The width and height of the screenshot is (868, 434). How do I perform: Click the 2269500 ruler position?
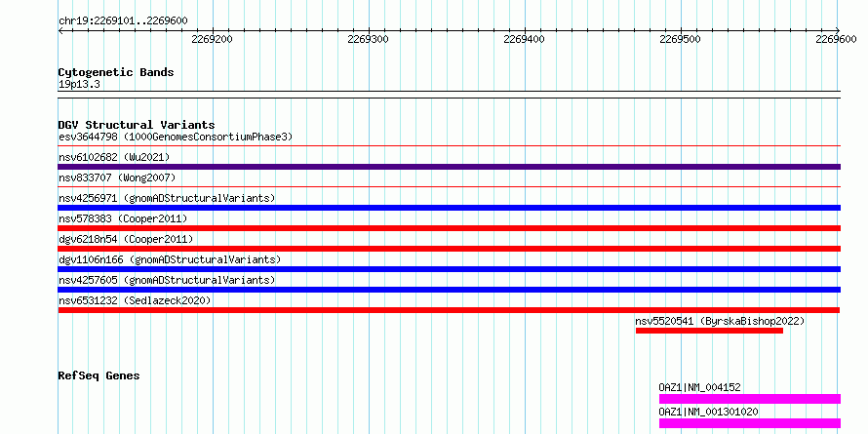click(681, 39)
